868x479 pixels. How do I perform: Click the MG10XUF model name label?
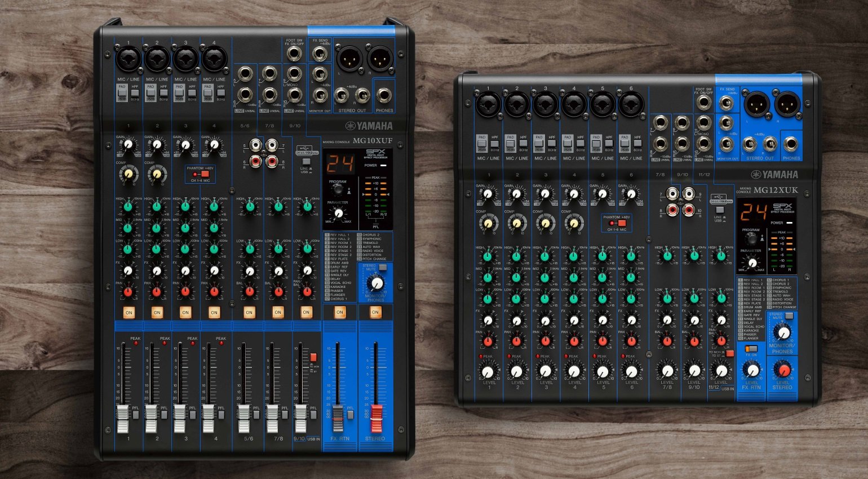coord(373,141)
